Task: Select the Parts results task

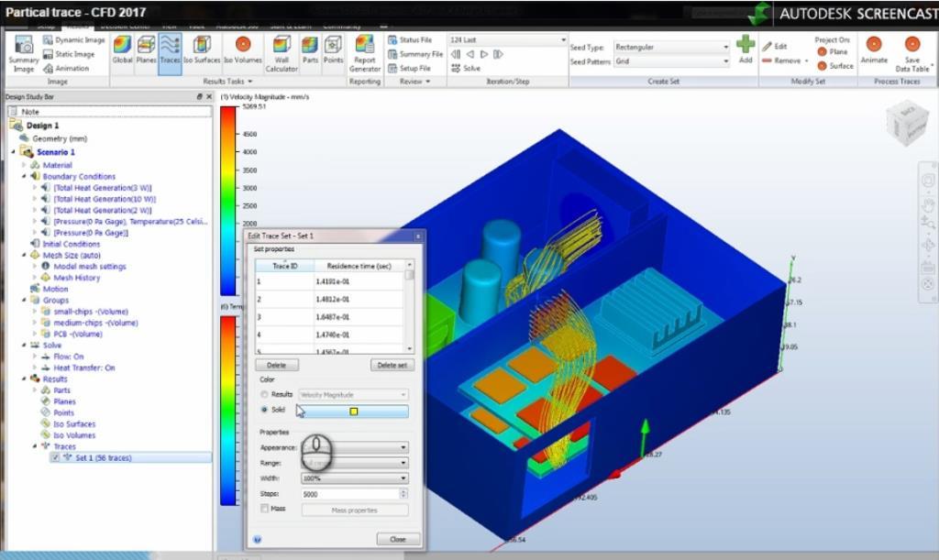Action: 310,49
